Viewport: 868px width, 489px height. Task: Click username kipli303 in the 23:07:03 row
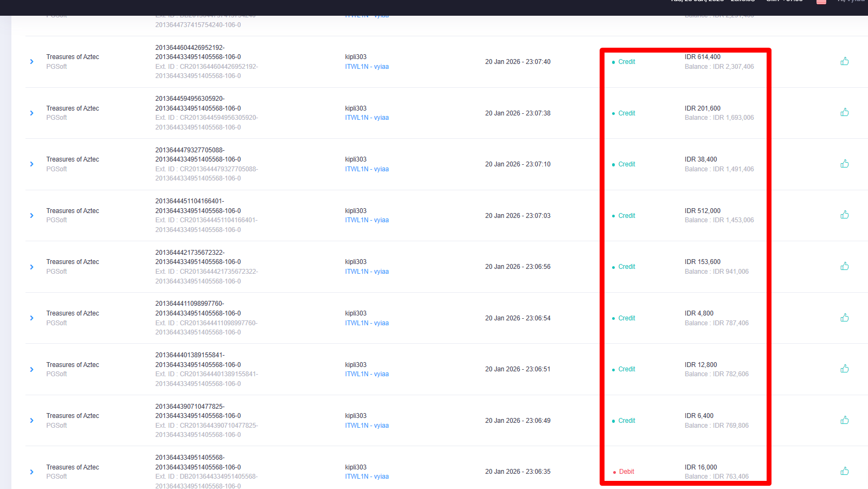coord(356,211)
